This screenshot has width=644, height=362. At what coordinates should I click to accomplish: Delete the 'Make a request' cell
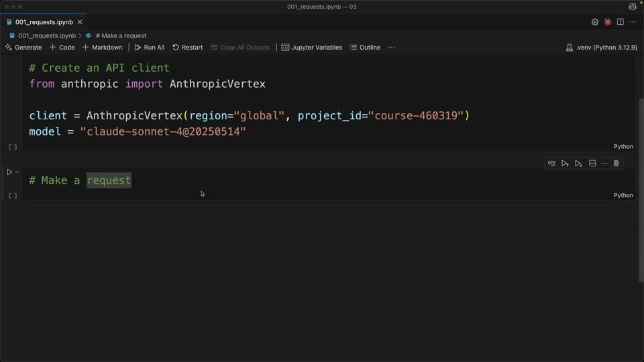pyautogui.click(x=616, y=164)
